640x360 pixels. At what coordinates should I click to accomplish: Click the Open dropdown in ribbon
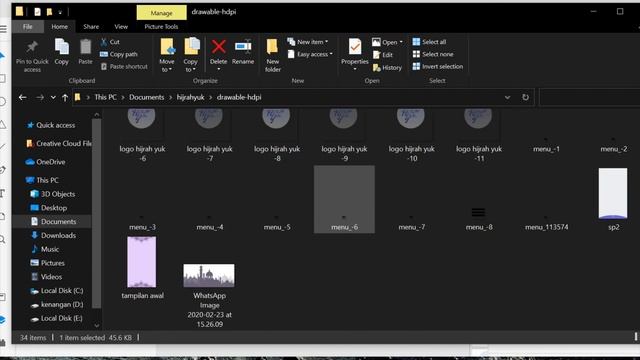pyautogui.click(x=387, y=42)
